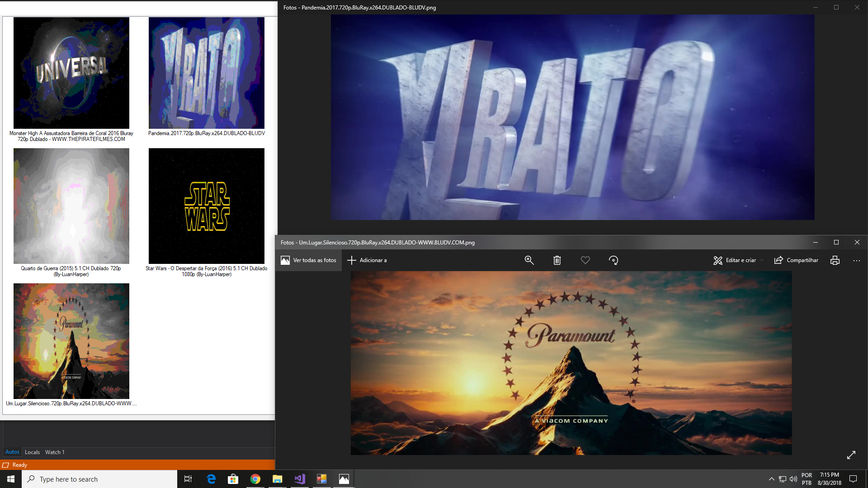Click Star Wars O Despertar da Força label
Screen dimensions: 868x488
207,271
